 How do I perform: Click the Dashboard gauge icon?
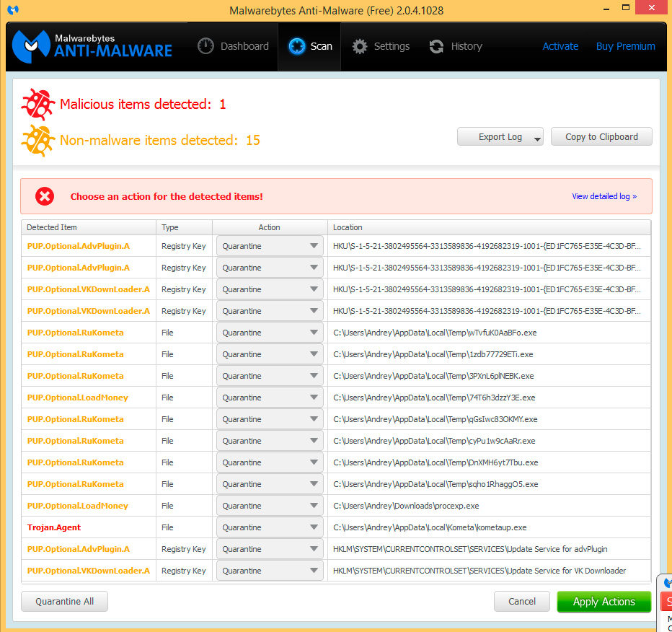click(205, 46)
